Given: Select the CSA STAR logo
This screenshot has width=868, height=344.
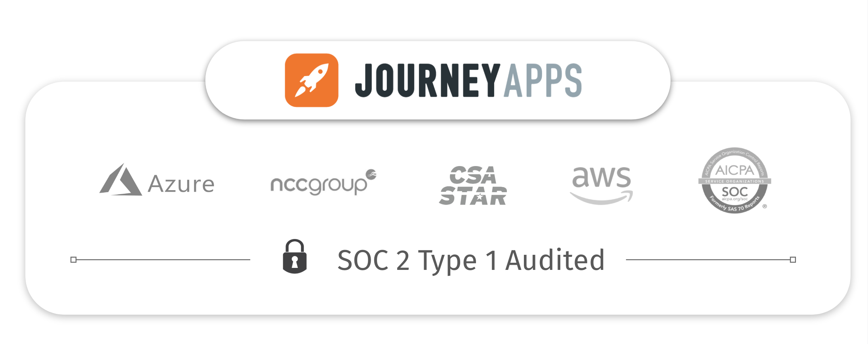Looking at the screenshot, I should [473, 185].
